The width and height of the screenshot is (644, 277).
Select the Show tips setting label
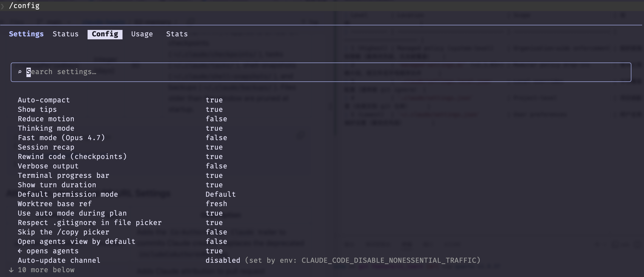pos(37,110)
